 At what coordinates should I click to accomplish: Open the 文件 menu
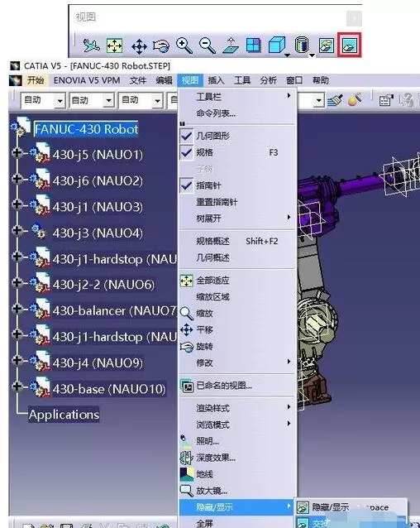(138, 80)
